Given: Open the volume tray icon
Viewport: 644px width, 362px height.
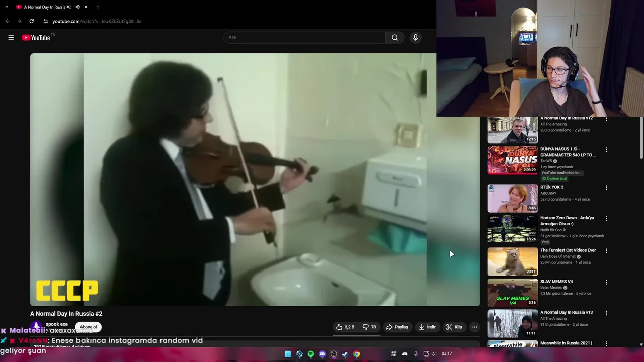Looking at the screenshot, I should 434,354.
